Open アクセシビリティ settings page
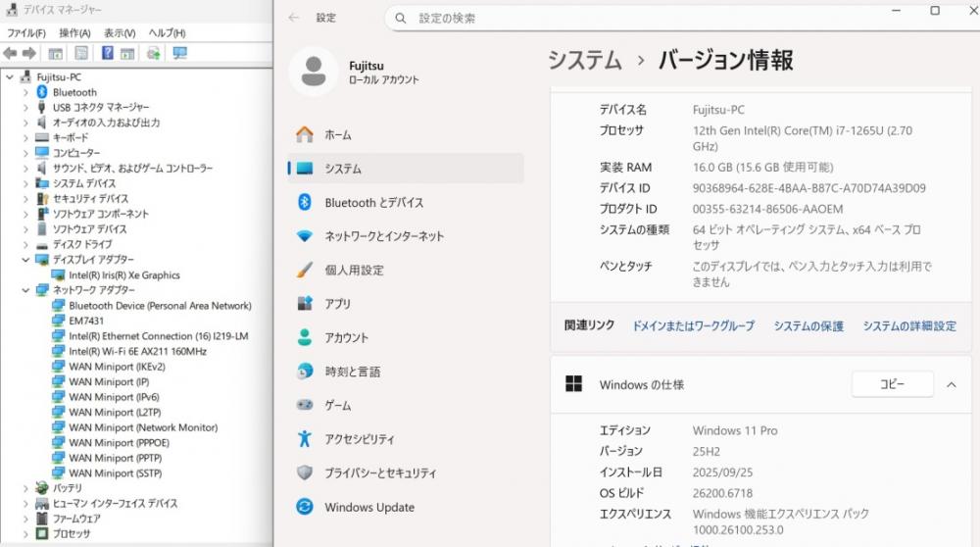The width and height of the screenshot is (980, 547). pos(360,439)
